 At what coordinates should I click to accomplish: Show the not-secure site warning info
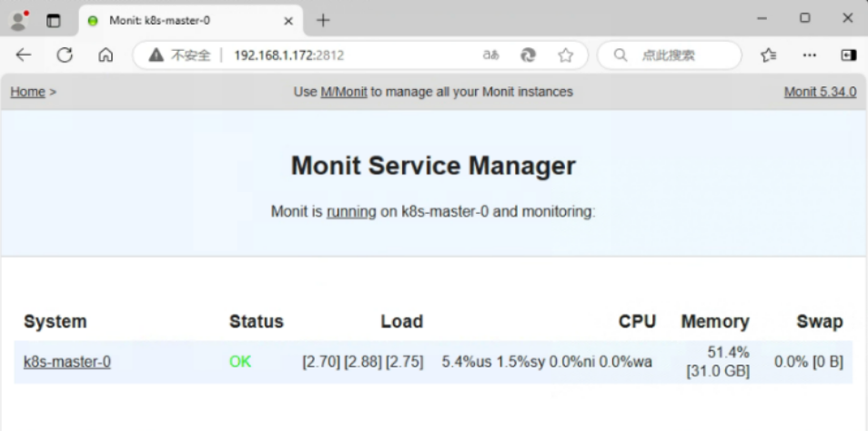tap(180, 55)
